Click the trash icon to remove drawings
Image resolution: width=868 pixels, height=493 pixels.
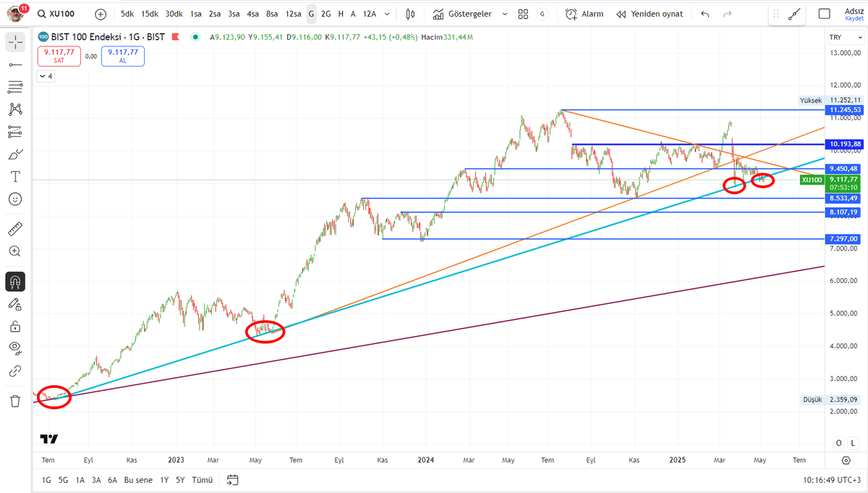(x=15, y=401)
